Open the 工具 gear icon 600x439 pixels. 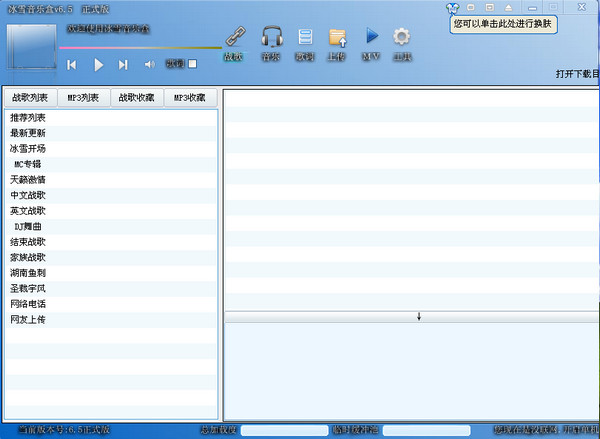(401, 37)
